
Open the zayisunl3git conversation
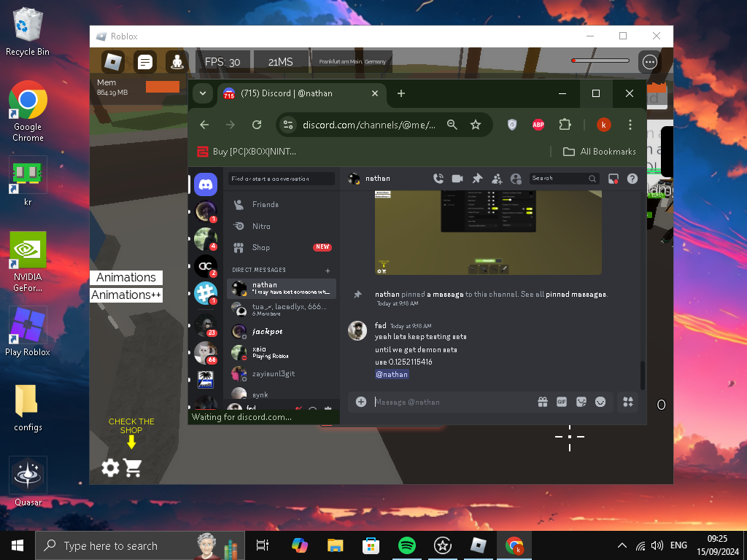282,374
